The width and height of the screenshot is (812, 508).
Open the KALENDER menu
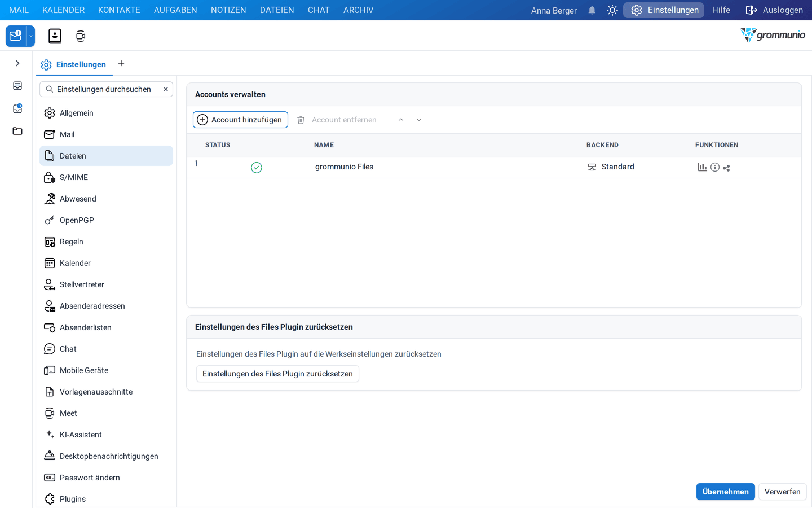[x=64, y=10]
